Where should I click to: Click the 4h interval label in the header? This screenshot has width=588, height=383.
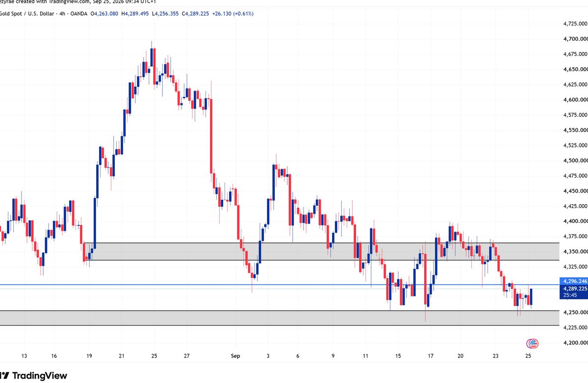pyautogui.click(x=62, y=14)
